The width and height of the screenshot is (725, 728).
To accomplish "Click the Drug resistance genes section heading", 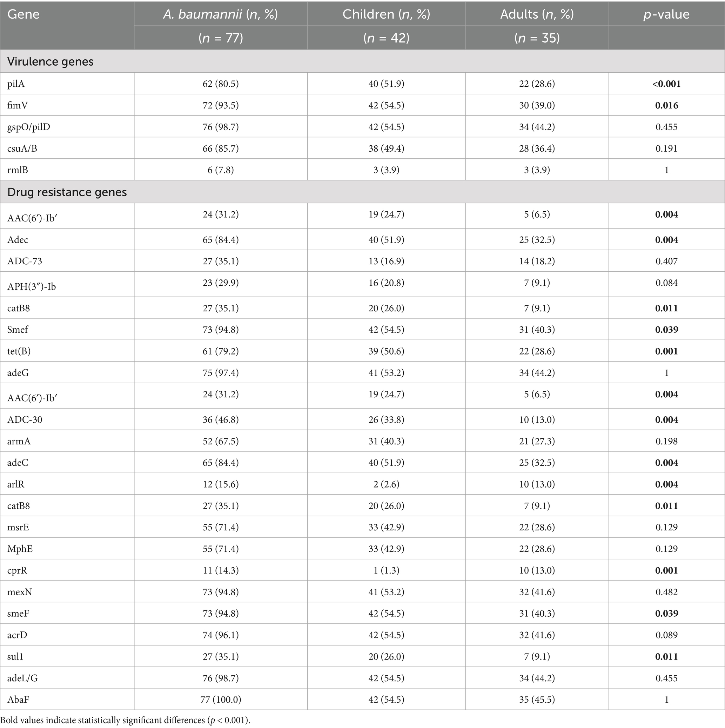I will click(x=67, y=192).
